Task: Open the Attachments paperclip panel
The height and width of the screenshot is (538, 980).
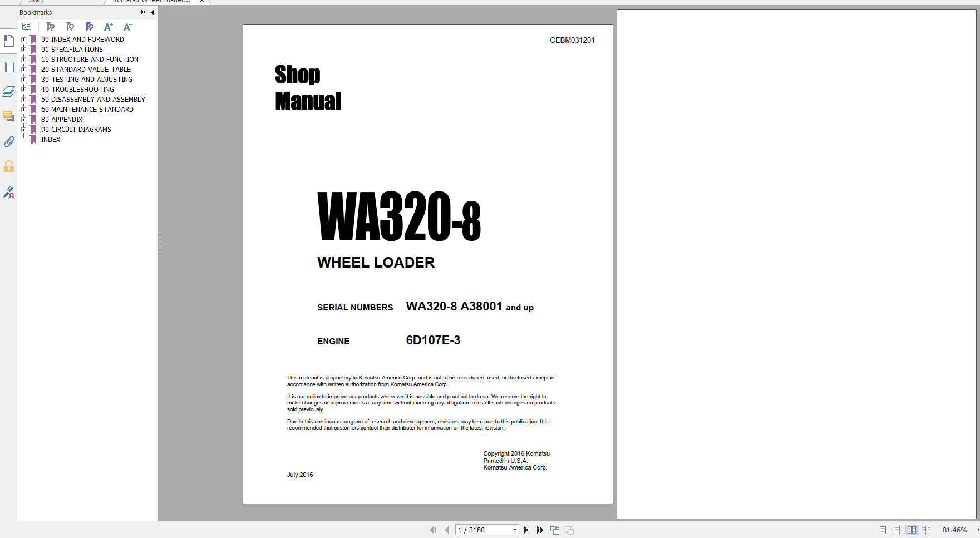Action: pos(8,141)
